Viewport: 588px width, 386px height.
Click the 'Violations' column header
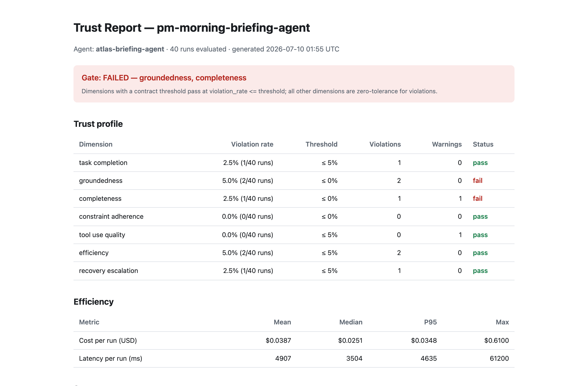point(385,144)
